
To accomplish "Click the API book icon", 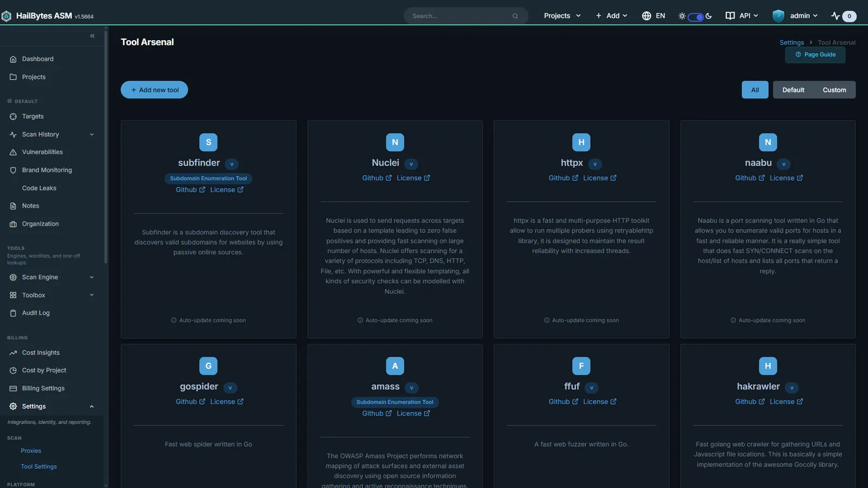I will 730,16.
